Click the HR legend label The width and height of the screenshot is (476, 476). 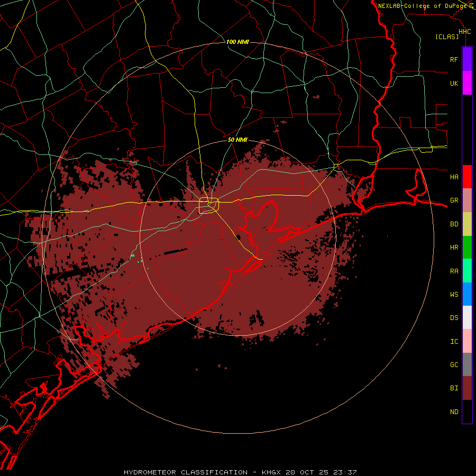(454, 248)
